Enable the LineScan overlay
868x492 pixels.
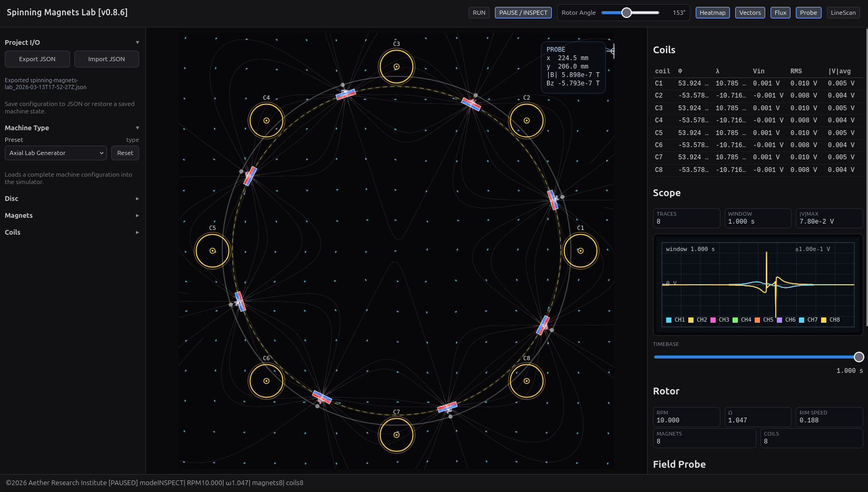(843, 13)
